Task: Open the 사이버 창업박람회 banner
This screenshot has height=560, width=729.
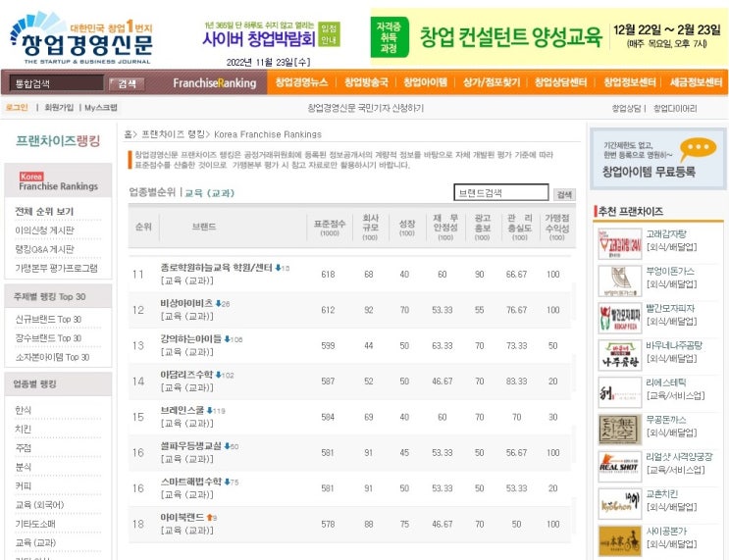Action: click(259, 38)
